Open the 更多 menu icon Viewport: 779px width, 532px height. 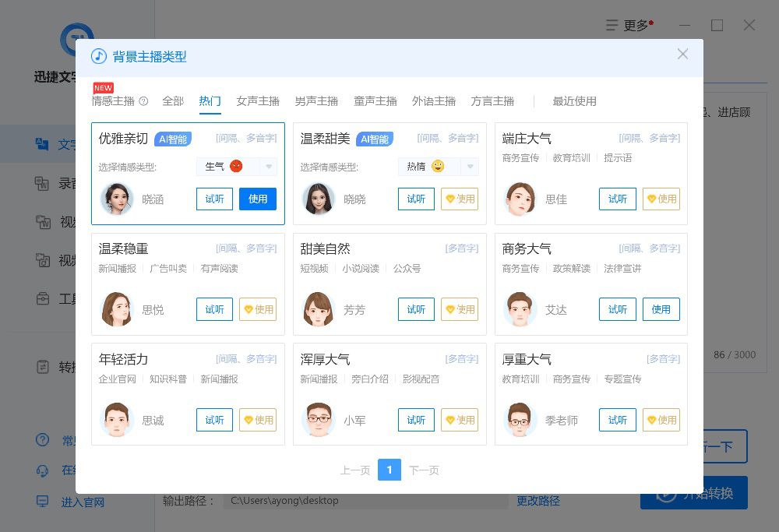coord(612,25)
